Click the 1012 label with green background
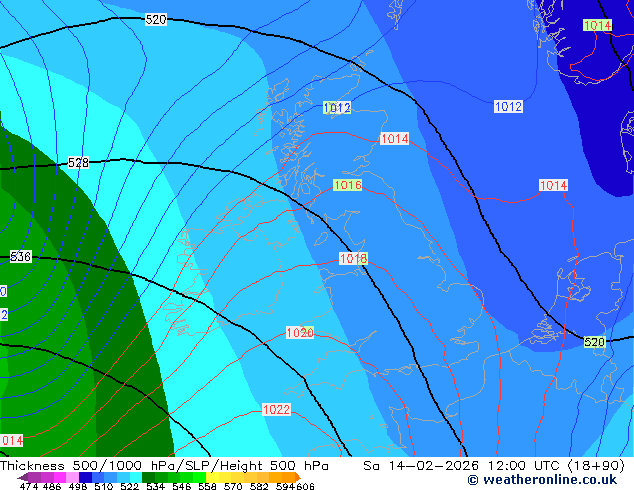The height and width of the screenshot is (490, 634). click(337, 108)
